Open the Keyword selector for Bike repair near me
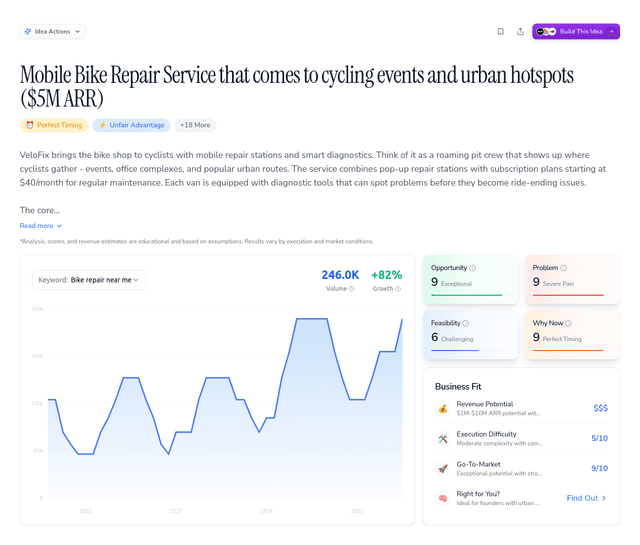 click(89, 280)
